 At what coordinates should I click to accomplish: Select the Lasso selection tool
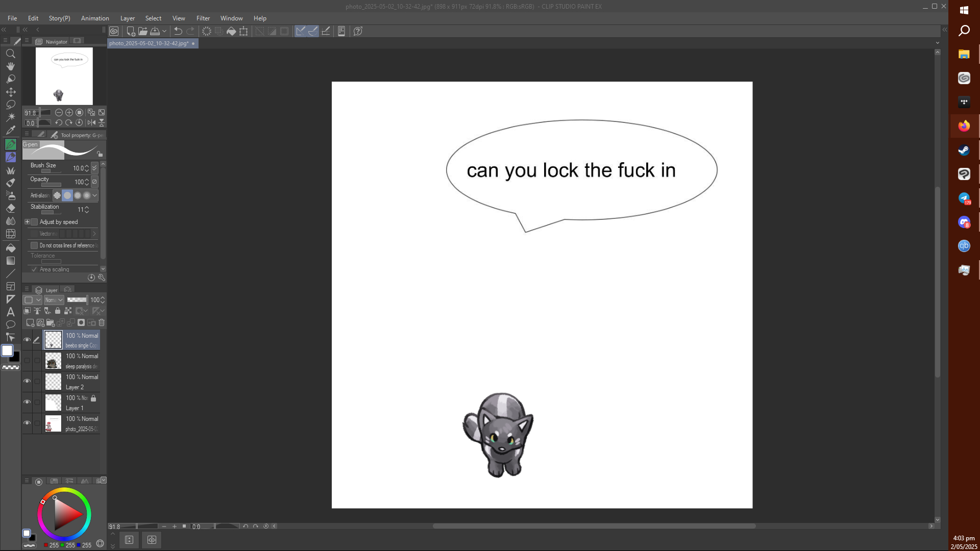tap(11, 105)
